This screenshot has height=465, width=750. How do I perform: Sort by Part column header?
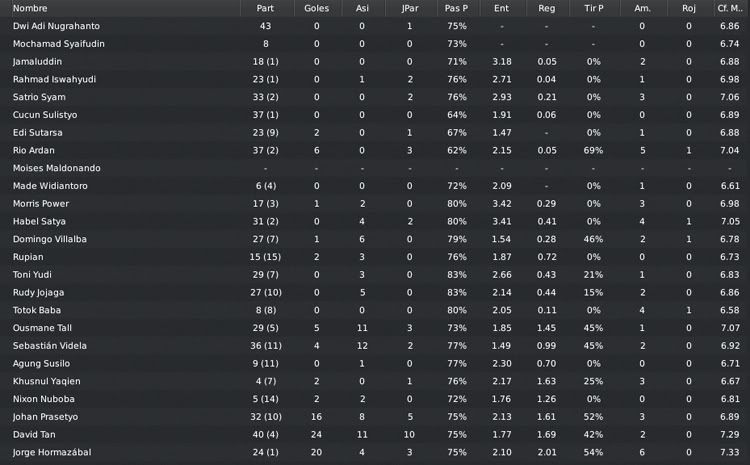pos(265,8)
